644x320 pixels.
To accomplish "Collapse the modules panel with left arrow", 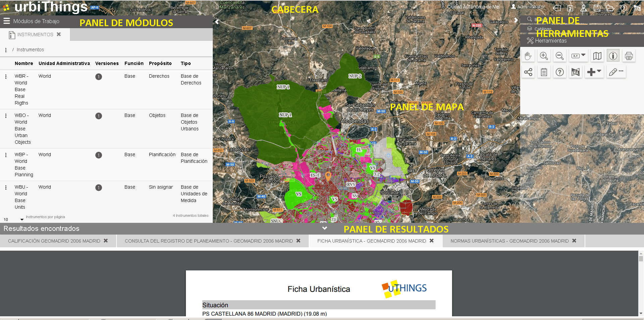I will (217, 22).
